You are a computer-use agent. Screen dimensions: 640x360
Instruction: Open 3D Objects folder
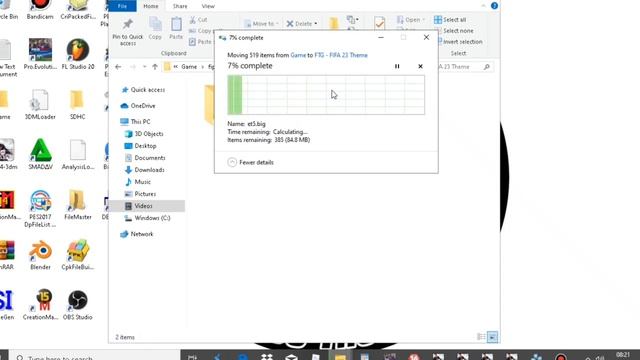144,134
